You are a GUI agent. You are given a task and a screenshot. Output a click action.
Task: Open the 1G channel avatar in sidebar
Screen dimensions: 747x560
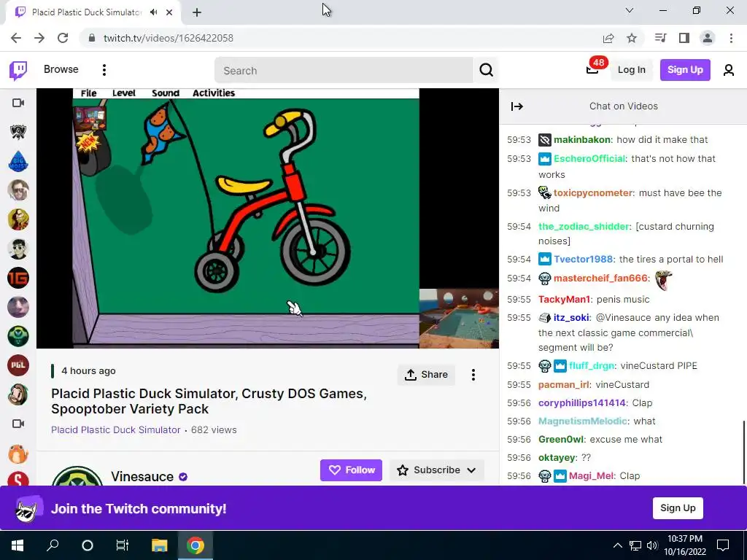click(x=18, y=278)
